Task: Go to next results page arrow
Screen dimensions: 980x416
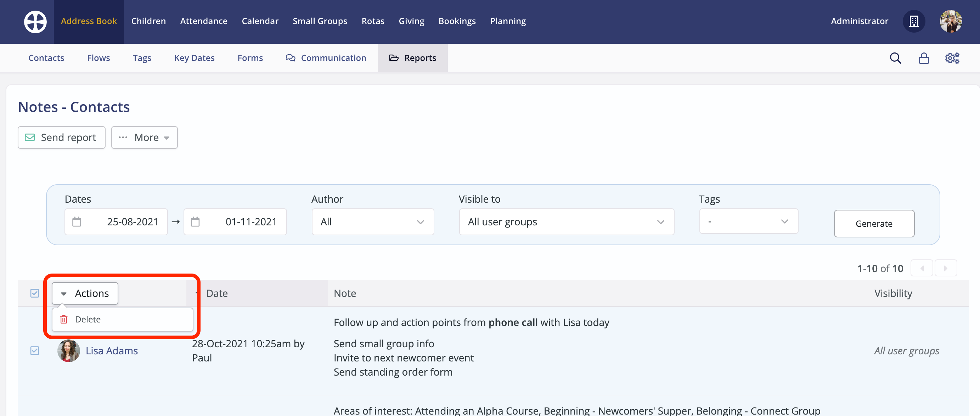Action: (946, 268)
